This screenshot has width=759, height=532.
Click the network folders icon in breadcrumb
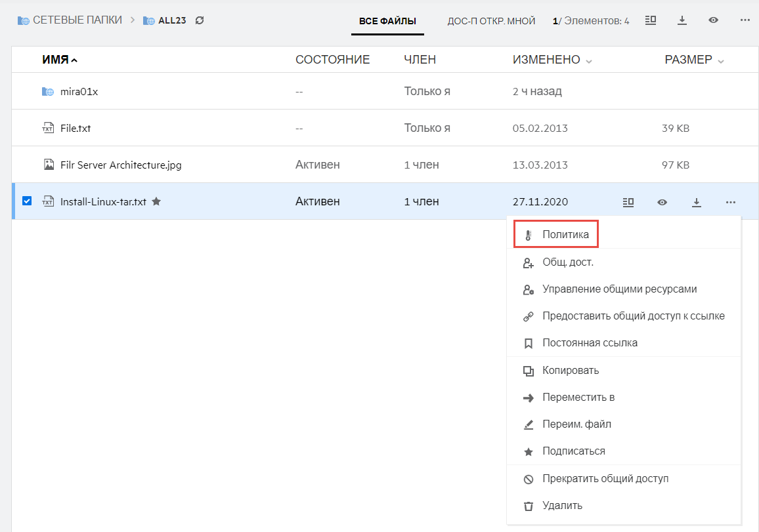tap(23, 20)
